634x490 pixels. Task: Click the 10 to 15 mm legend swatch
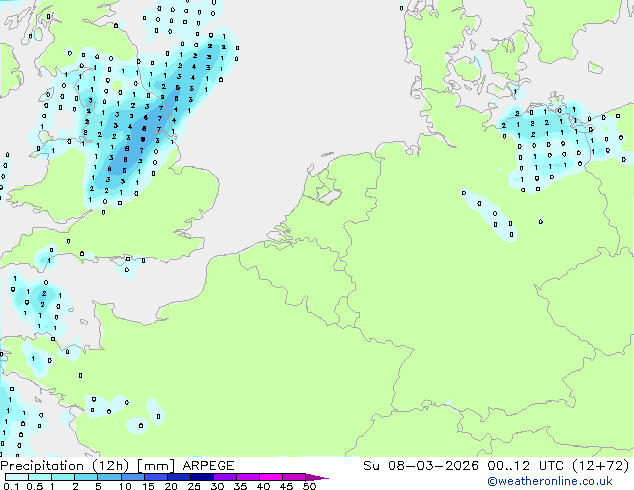tap(132, 477)
